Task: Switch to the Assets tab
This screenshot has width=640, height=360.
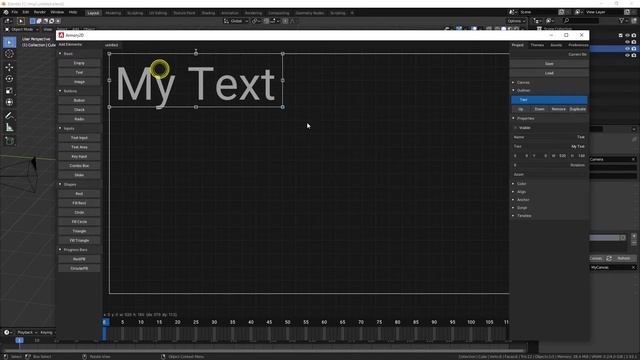Action: pos(556,45)
